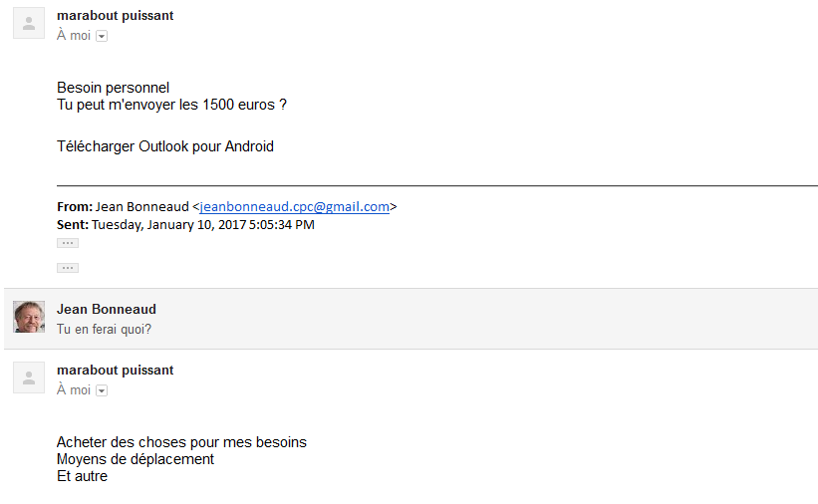The height and width of the screenshot is (504, 818).
Task: Show trimmed content using the upper ellipsis button
Action: [68, 243]
